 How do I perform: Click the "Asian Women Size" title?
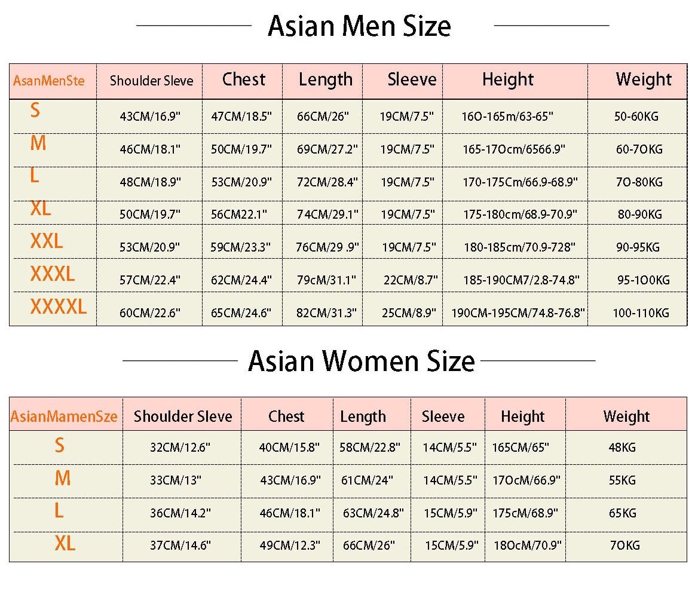(361, 361)
